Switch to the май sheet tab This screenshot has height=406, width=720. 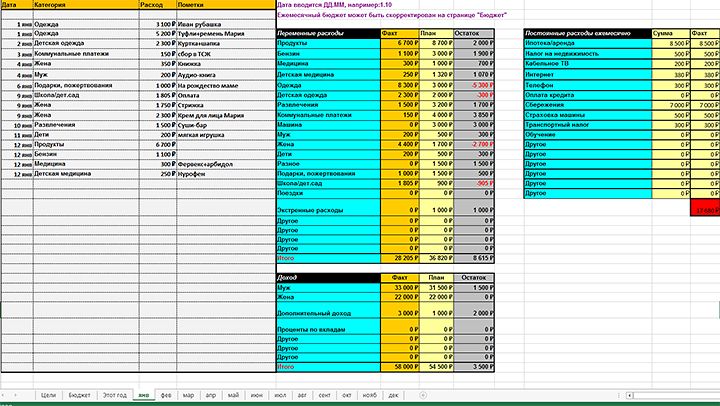tap(233, 395)
